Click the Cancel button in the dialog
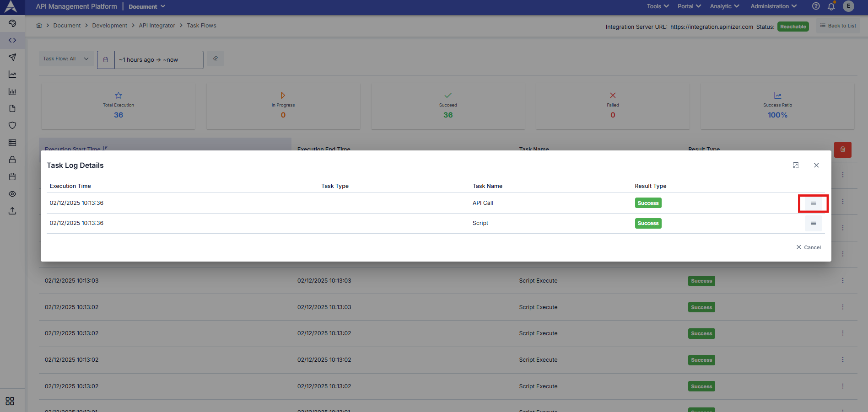 (809, 247)
